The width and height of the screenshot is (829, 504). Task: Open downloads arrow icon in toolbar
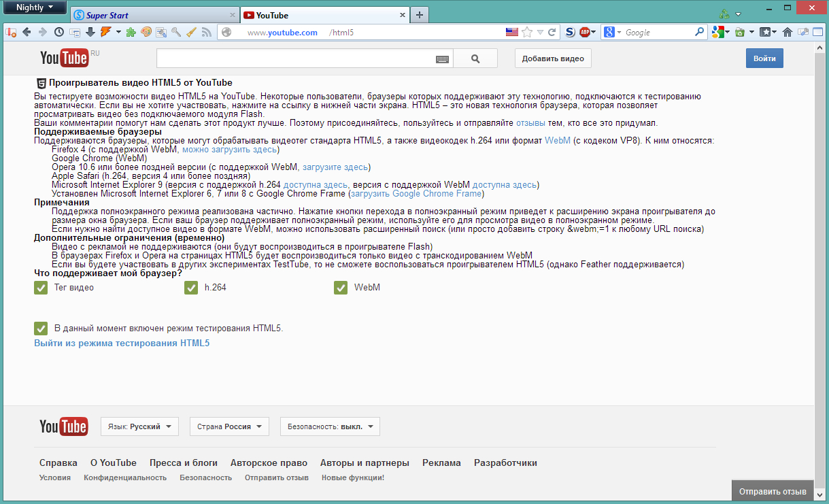tap(90, 32)
